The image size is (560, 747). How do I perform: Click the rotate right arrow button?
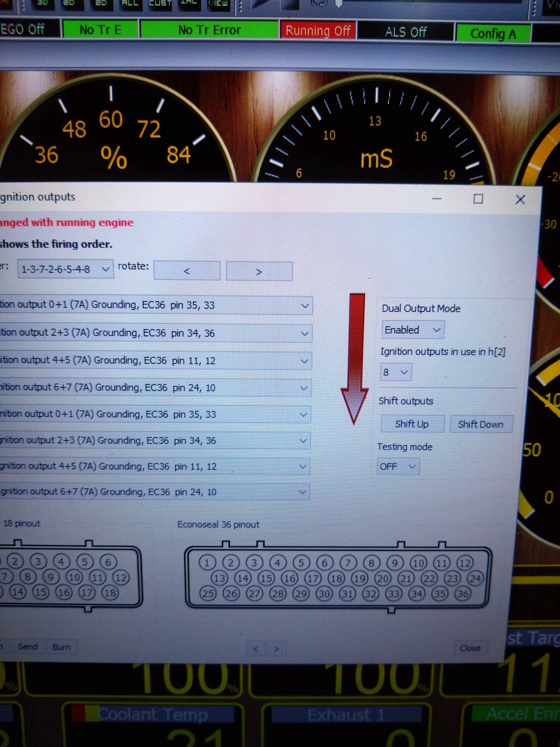tap(259, 272)
